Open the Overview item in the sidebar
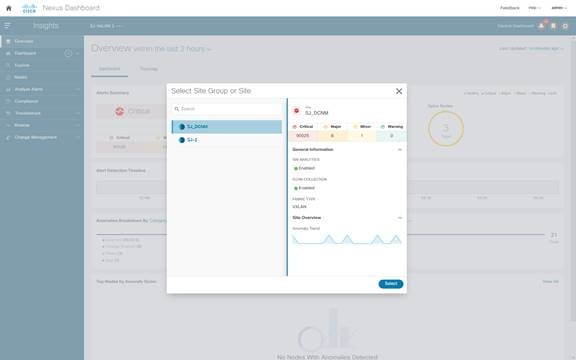This screenshot has height=360, width=576. (x=42, y=41)
